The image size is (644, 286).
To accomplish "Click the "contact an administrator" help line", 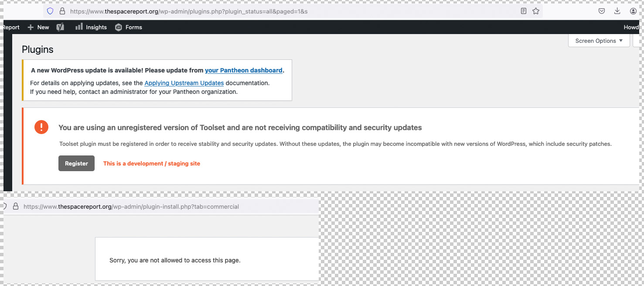I will [x=134, y=92].
